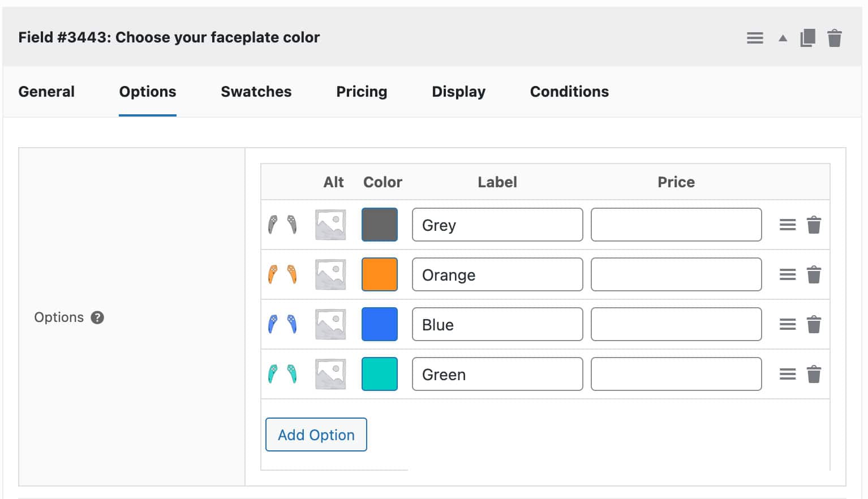
Task: Delete the Orange option row
Action: point(815,274)
